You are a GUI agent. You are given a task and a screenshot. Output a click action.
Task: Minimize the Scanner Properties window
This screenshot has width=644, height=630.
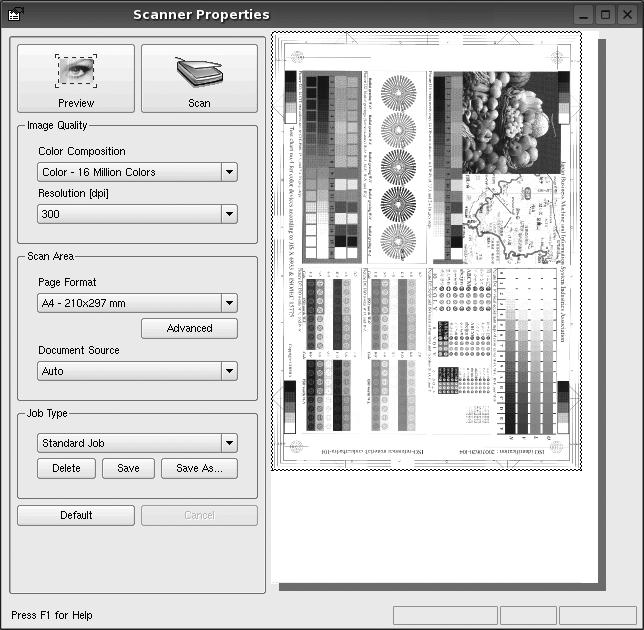[x=583, y=15]
